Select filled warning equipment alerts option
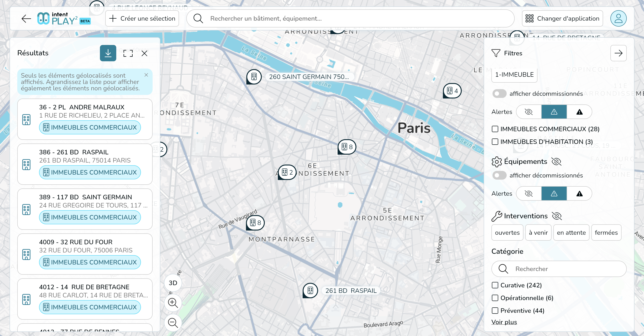Screen dimensions: 644x336 point(580,193)
